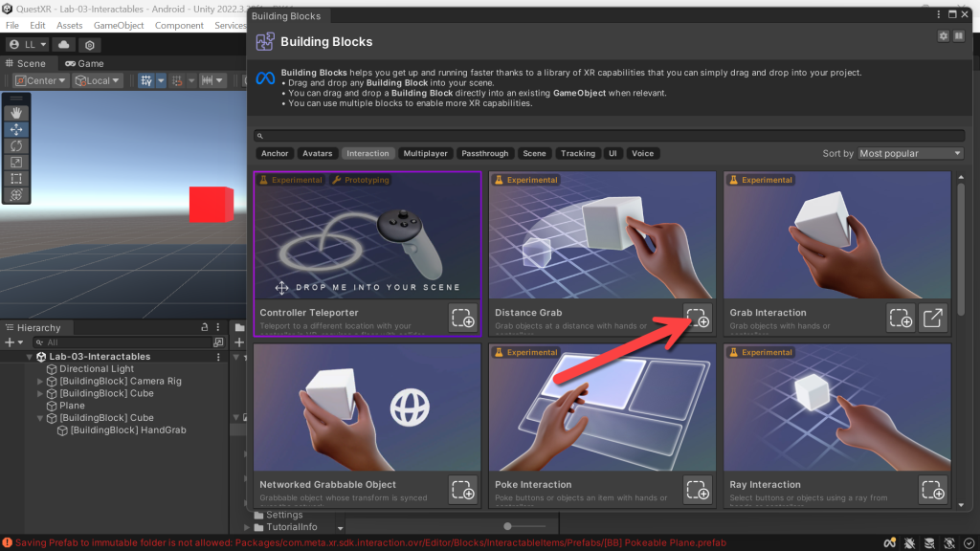Add Poke Interaction block to the scene
The width and height of the screenshot is (980, 551).
tap(698, 491)
